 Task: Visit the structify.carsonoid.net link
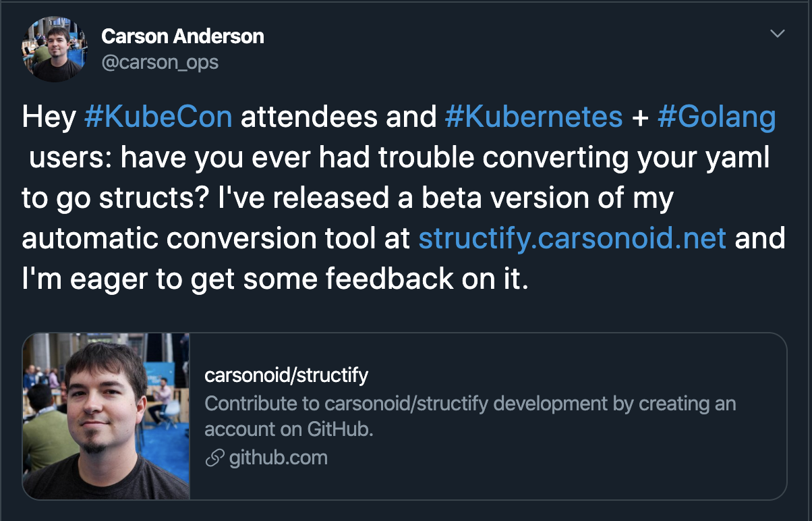[572, 239]
